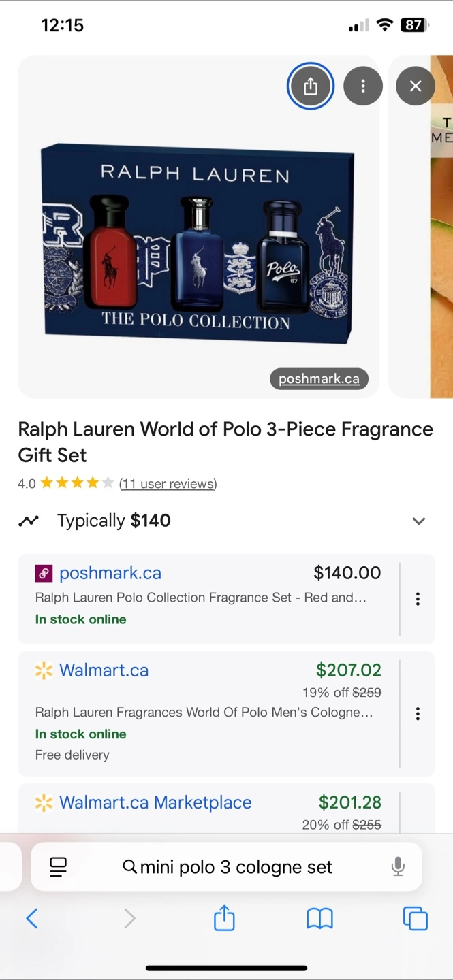Expand the Typically $140 price section
This screenshot has width=453, height=980.
point(418,521)
